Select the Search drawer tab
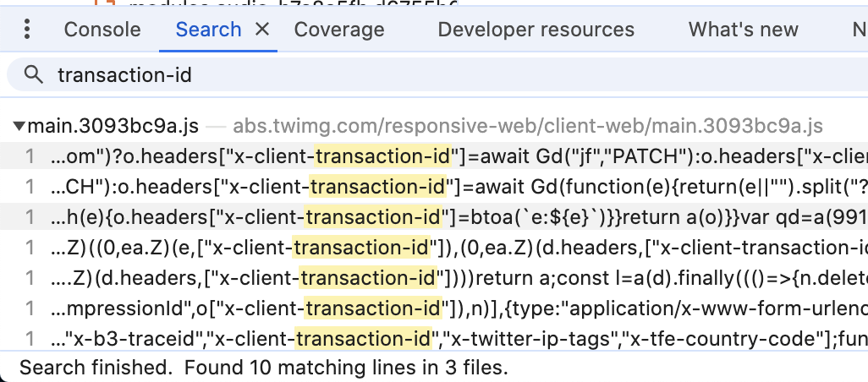The image size is (868, 382). coord(208,30)
